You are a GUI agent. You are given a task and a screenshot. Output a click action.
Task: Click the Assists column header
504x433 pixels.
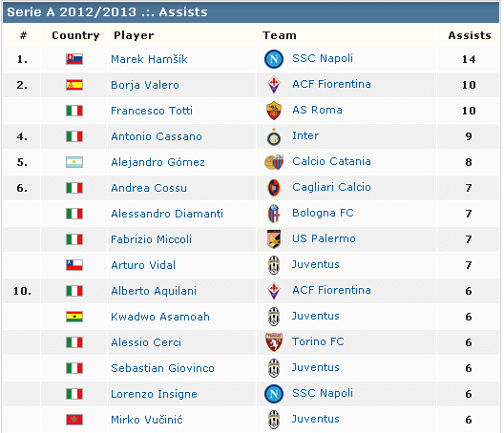[x=470, y=35]
